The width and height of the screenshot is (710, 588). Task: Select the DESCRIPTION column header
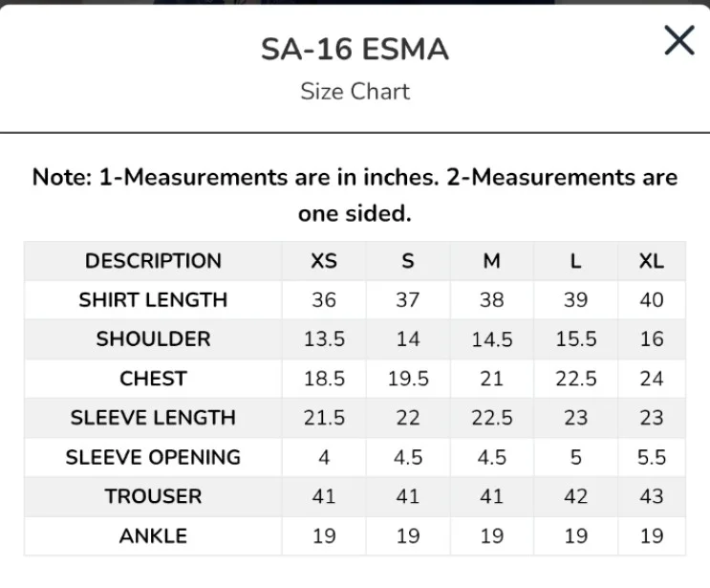pyautogui.click(x=153, y=261)
